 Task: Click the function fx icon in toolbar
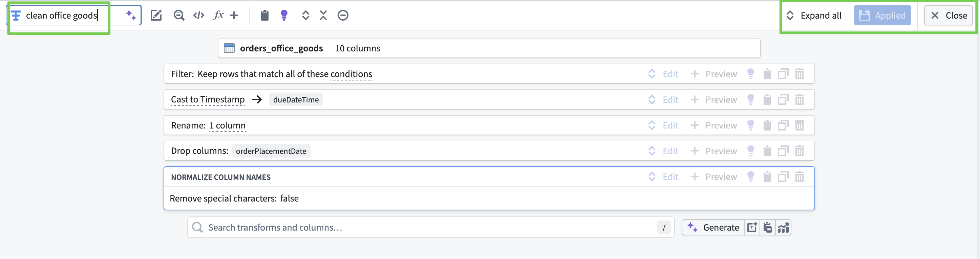(x=218, y=15)
